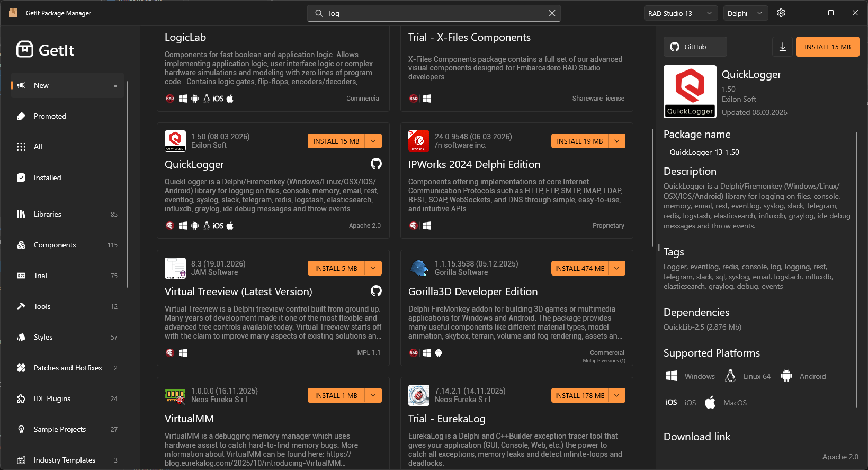Open the Promoted category
Image resolution: width=868 pixels, height=470 pixels.
(x=67, y=116)
